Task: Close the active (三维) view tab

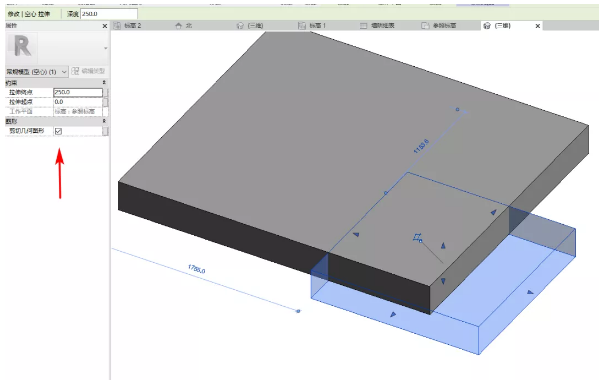Action: (538, 26)
